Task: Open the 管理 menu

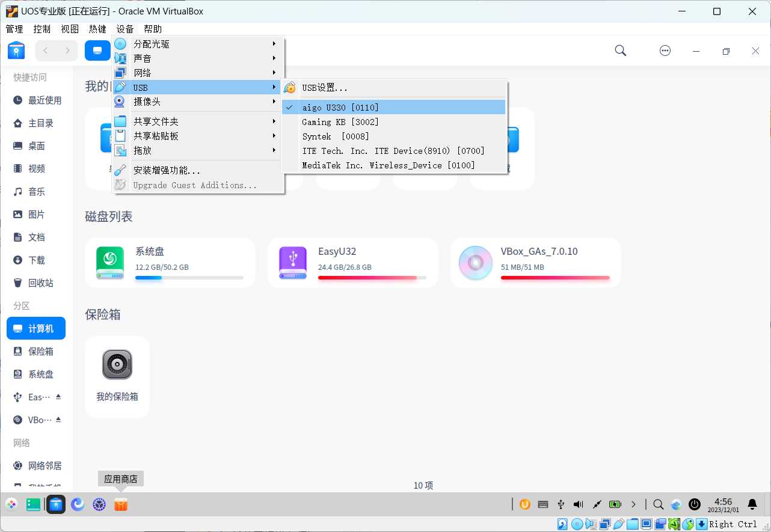Action: 14,29
